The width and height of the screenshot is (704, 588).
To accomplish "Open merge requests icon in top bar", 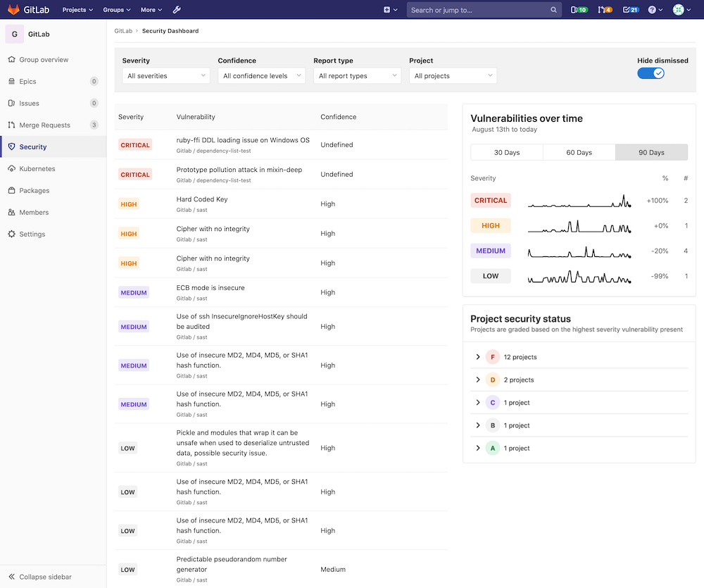I will (x=605, y=10).
